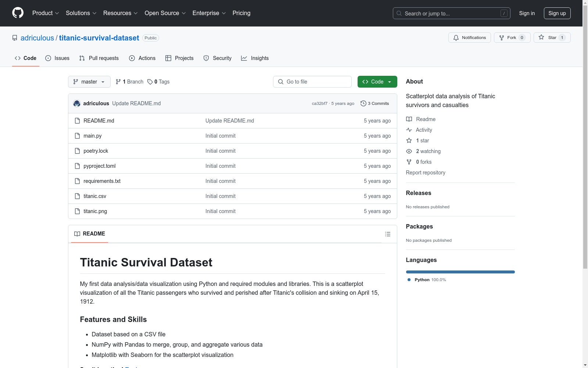Click the Sign in link

coord(527,13)
